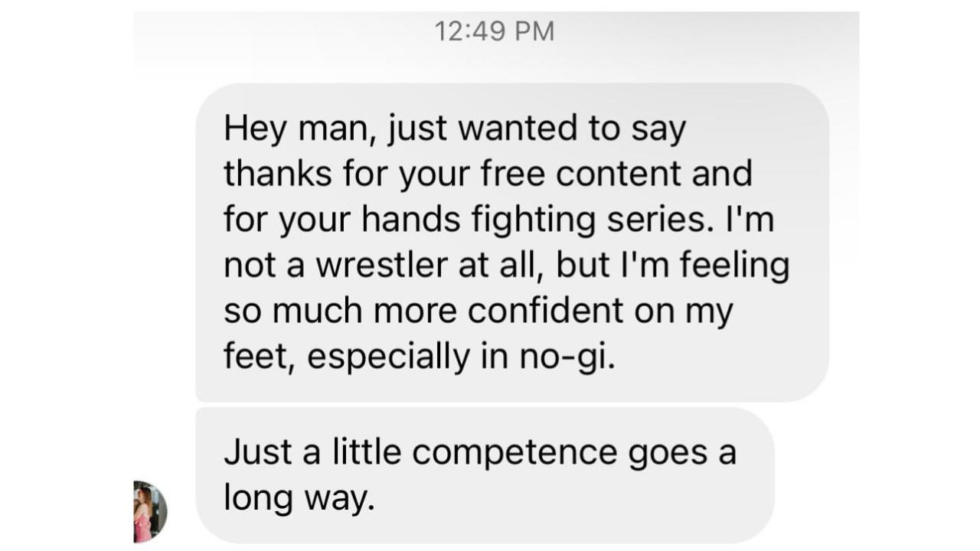The image size is (980, 551).
Task: Click the words 'goes a' in reply
Action: tap(681, 452)
